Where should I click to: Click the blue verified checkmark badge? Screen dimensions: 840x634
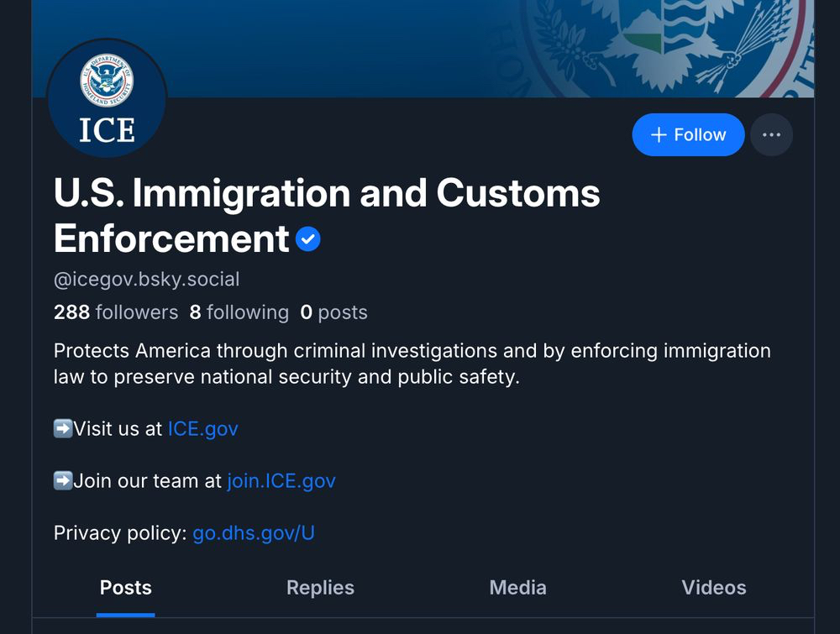click(308, 240)
